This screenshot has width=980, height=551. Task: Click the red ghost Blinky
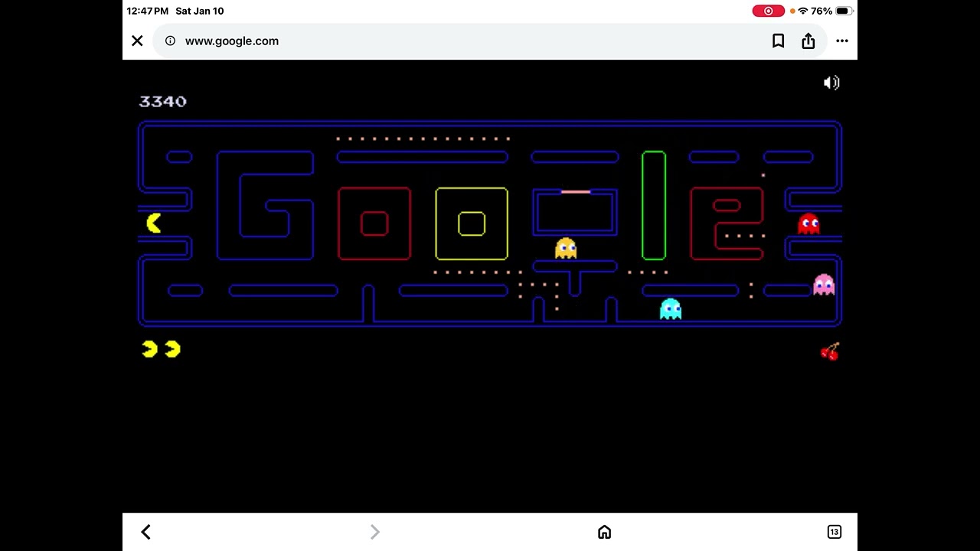pos(808,223)
